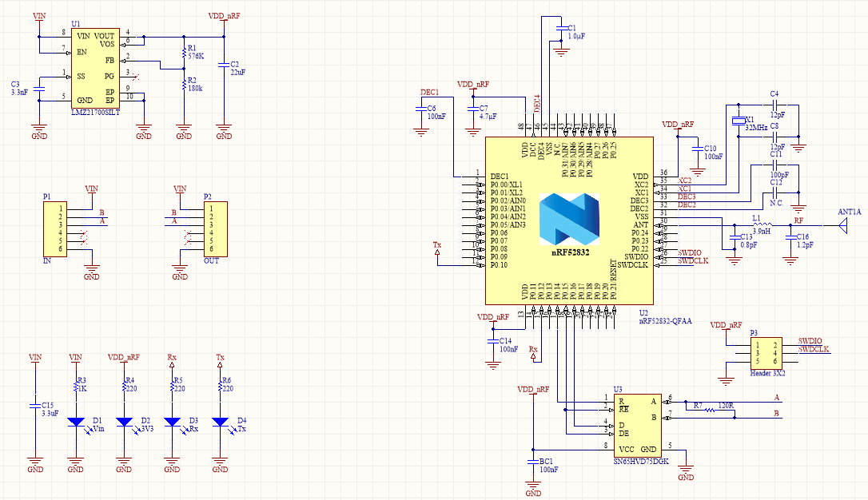Click capacitor C7 4.7µF symbol
Screen dimensions: 868x500
tap(472, 109)
